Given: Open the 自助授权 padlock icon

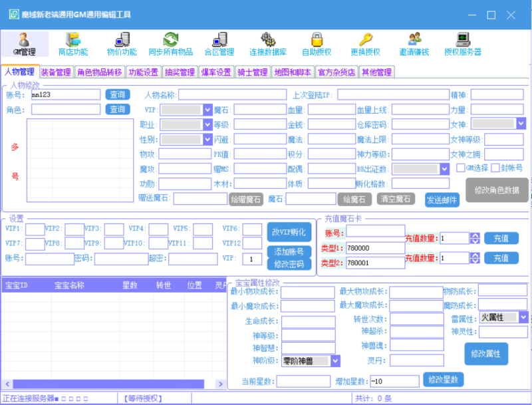Looking at the screenshot, I should (x=317, y=44).
